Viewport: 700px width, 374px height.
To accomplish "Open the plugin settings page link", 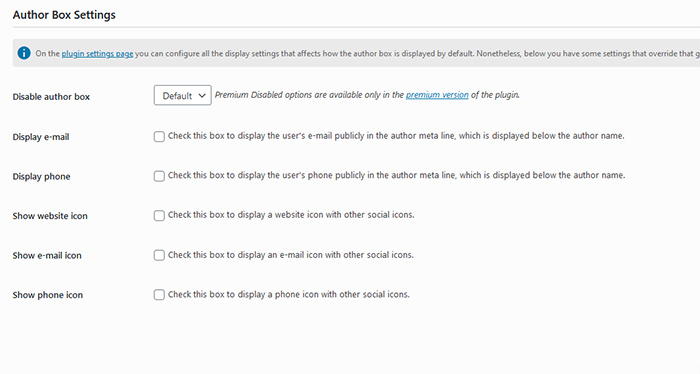I will tap(97, 54).
